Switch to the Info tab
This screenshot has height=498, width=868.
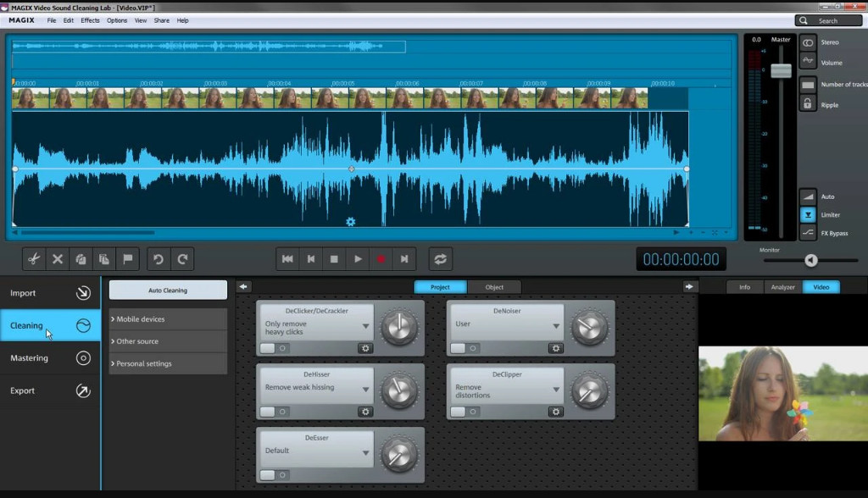coord(744,287)
